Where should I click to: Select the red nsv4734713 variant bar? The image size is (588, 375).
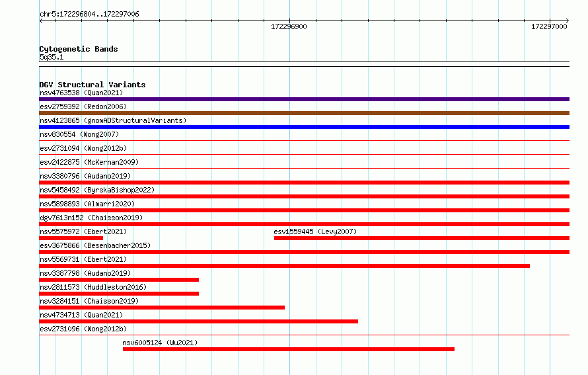198,321
